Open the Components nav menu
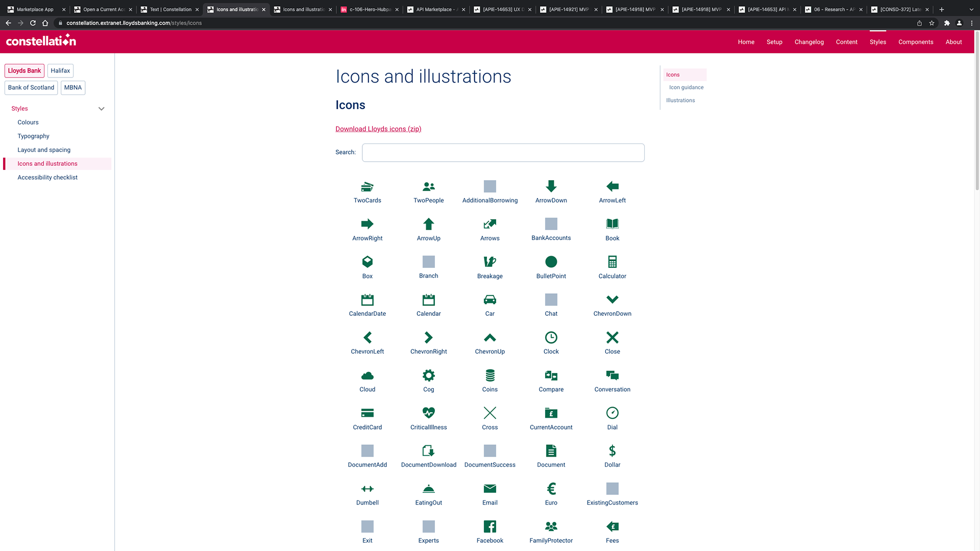 [x=915, y=42]
